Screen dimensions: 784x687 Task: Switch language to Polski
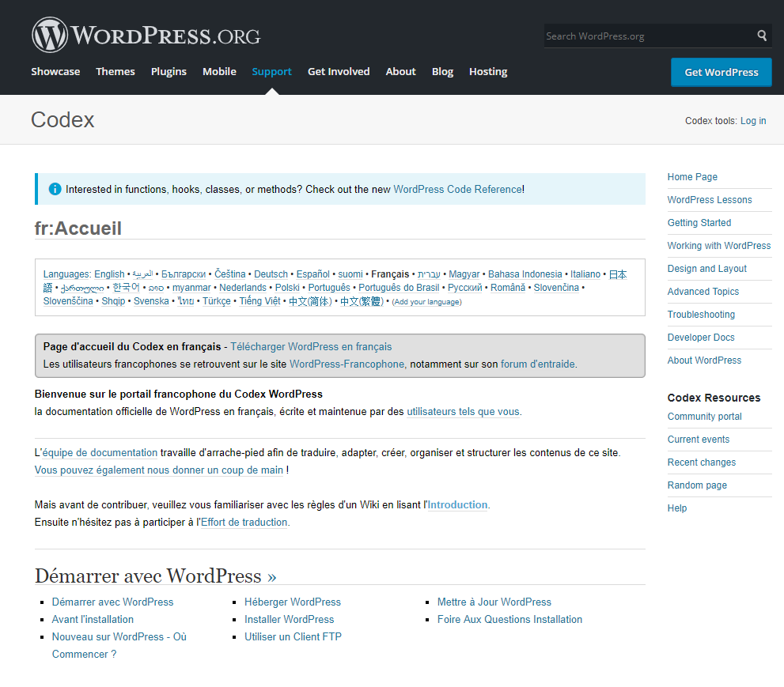point(287,287)
